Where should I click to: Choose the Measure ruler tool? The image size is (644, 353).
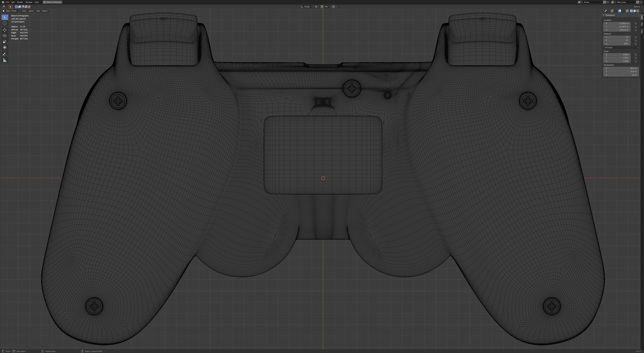coord(5,60)
